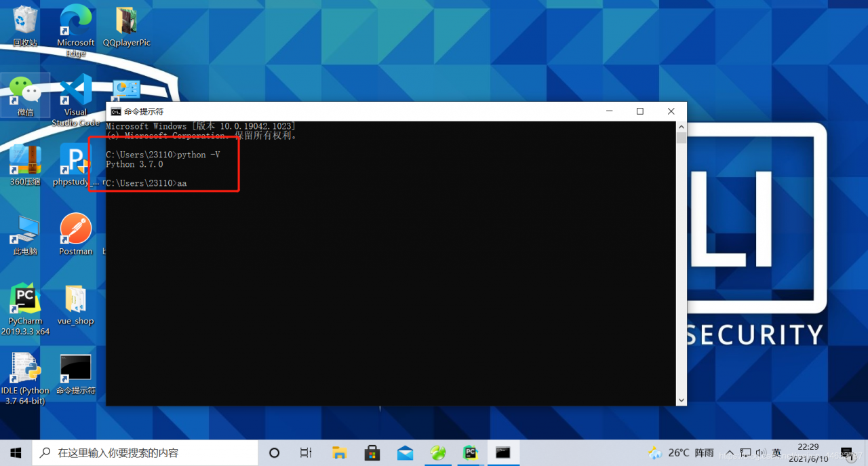Viewport: 868px width, 466px height.
Task: Open the clock showing 22:29 2021/6/10
Action: tap(808, 452)
